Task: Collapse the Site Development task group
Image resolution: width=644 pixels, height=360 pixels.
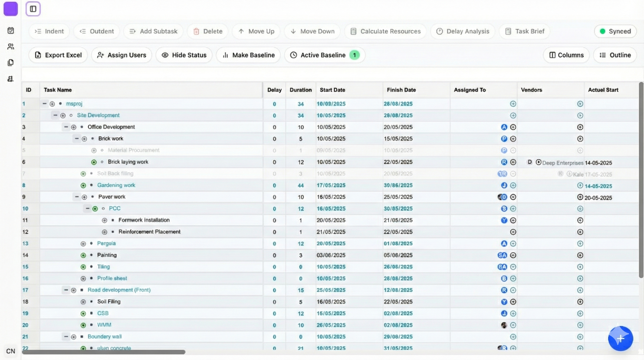Action: tap(55, 115)
